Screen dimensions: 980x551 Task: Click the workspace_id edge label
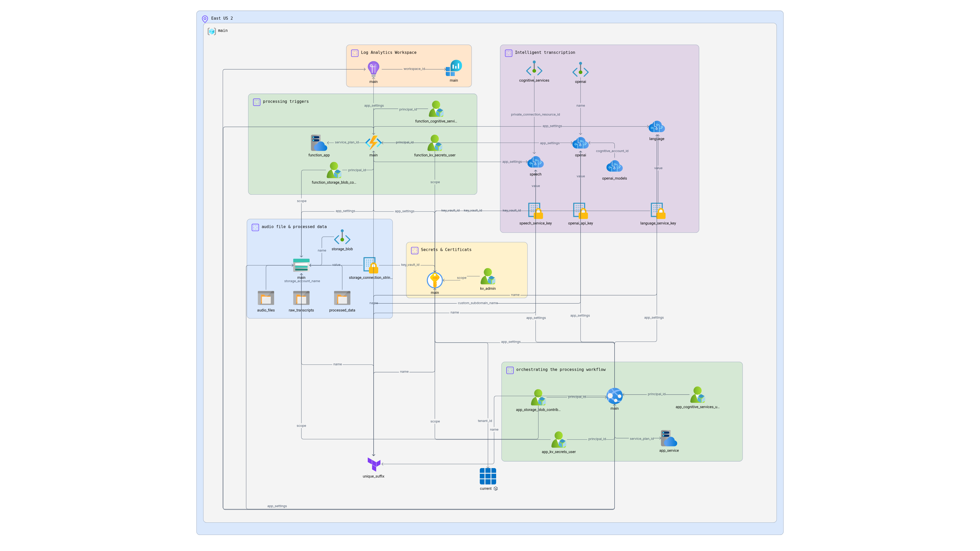click(414, 69)
